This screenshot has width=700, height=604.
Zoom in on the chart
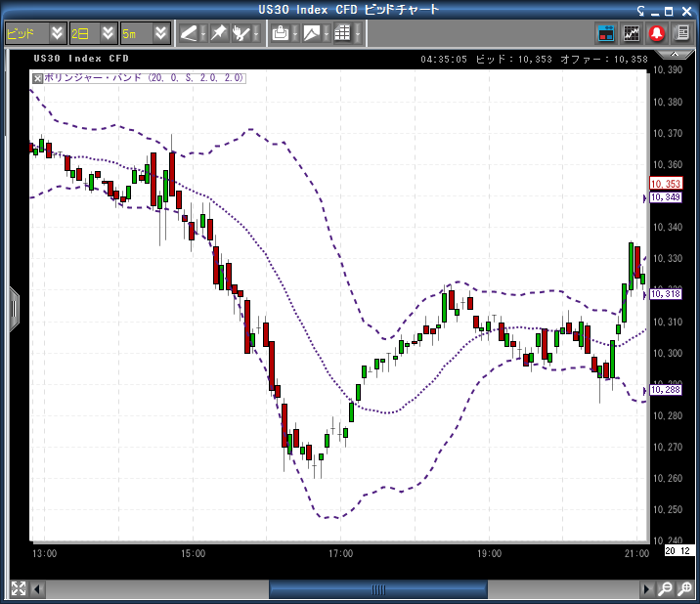point(665,589)
